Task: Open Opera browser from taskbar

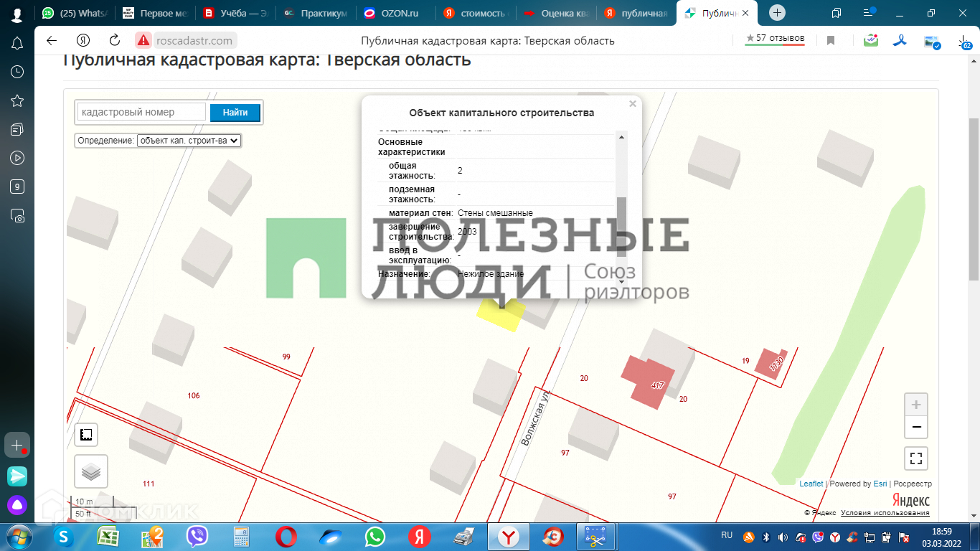Action: click(286, 537)
